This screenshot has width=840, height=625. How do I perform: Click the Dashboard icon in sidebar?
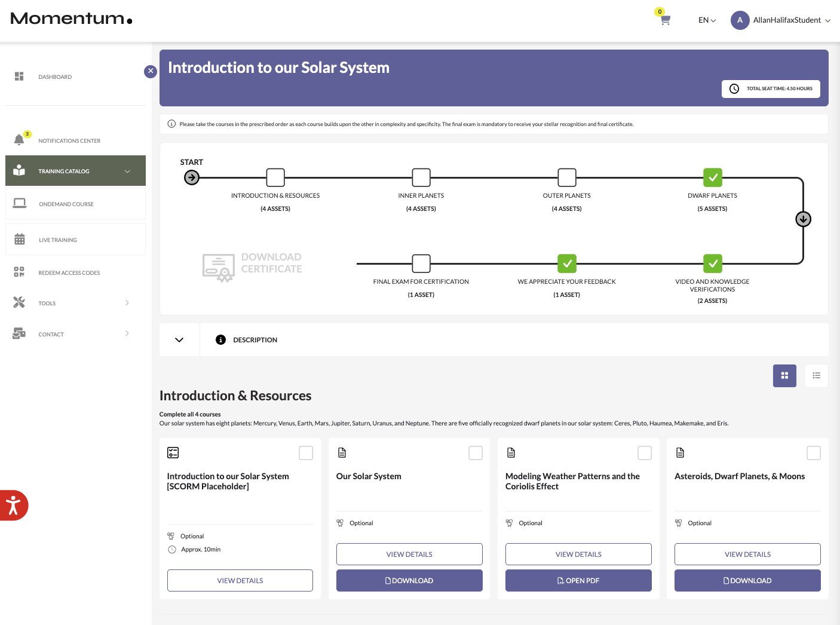pos(19,76)
